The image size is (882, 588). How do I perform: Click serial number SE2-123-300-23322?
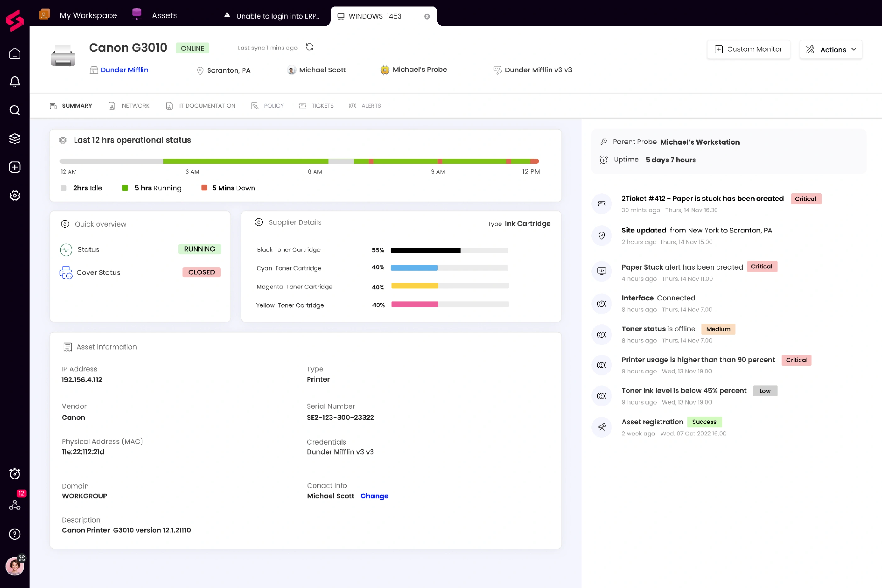(340, 417)
